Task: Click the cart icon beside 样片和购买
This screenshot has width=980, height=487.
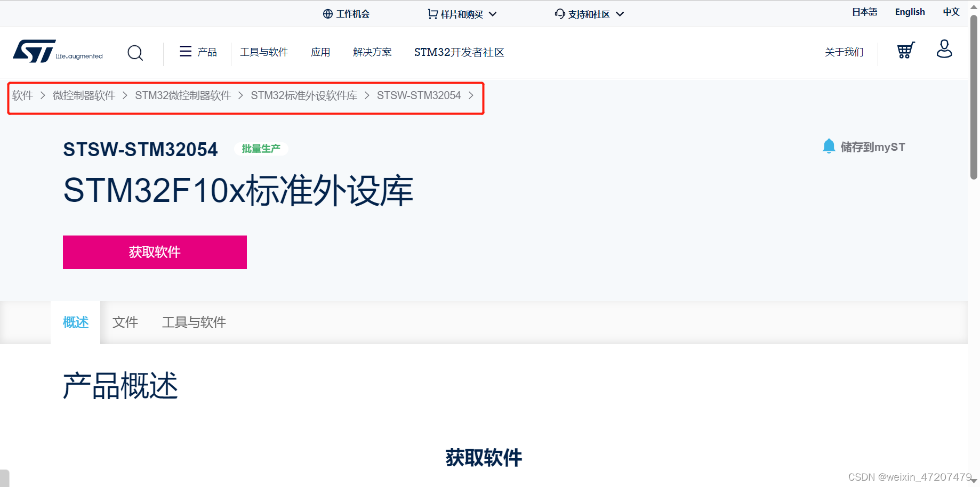Action: click(x=432, y=14)
